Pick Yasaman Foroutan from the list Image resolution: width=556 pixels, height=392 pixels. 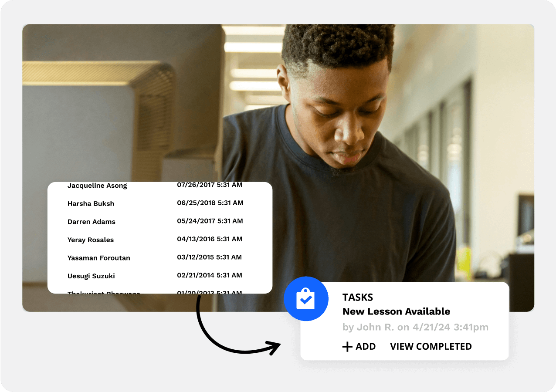[98, 258]
